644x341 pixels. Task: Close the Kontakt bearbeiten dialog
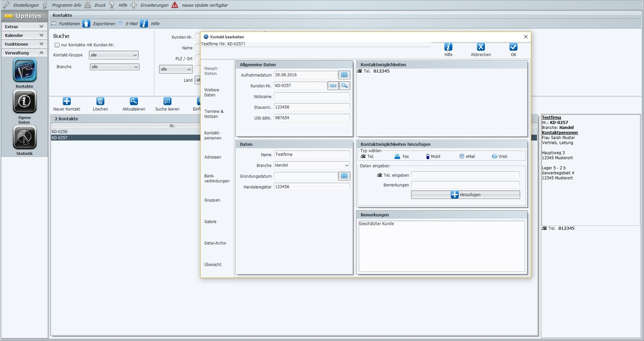click(x=526, y=37)
